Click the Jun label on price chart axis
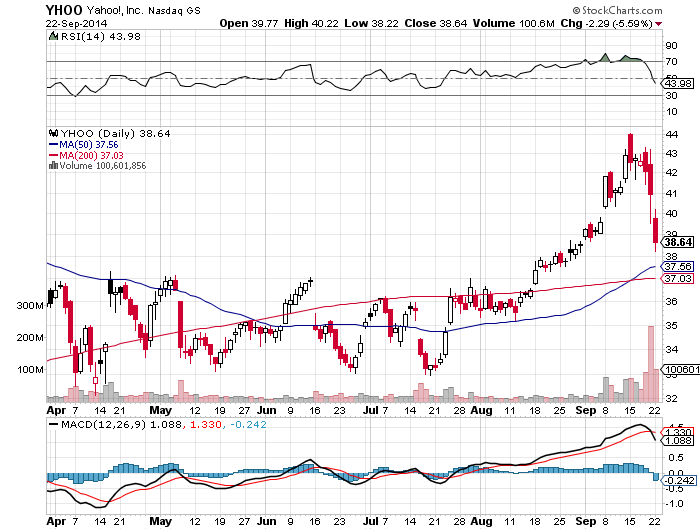The height and width of the screenshot is (530, 700). [267, 410]
